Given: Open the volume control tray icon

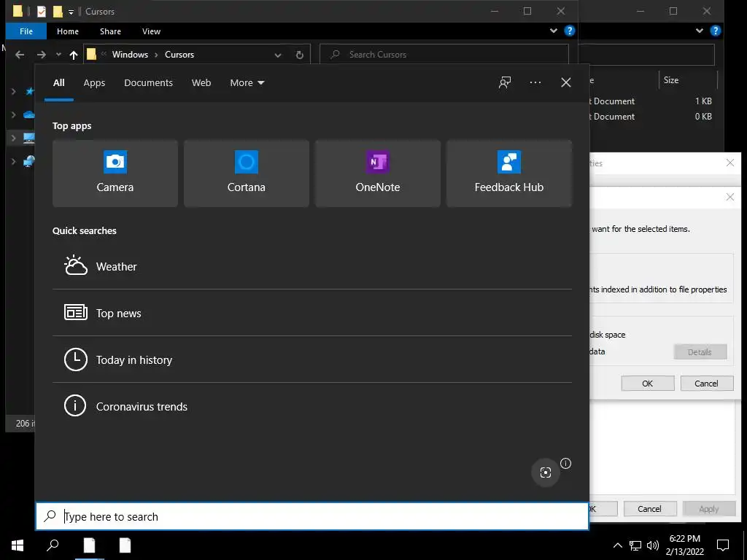Looking at the screenshot, I should [653, 545].
